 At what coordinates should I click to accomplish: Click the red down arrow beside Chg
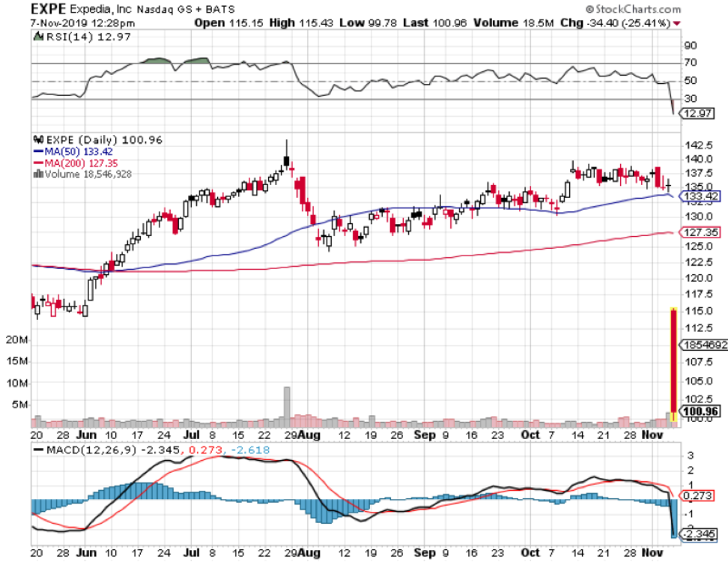point(679,23)
